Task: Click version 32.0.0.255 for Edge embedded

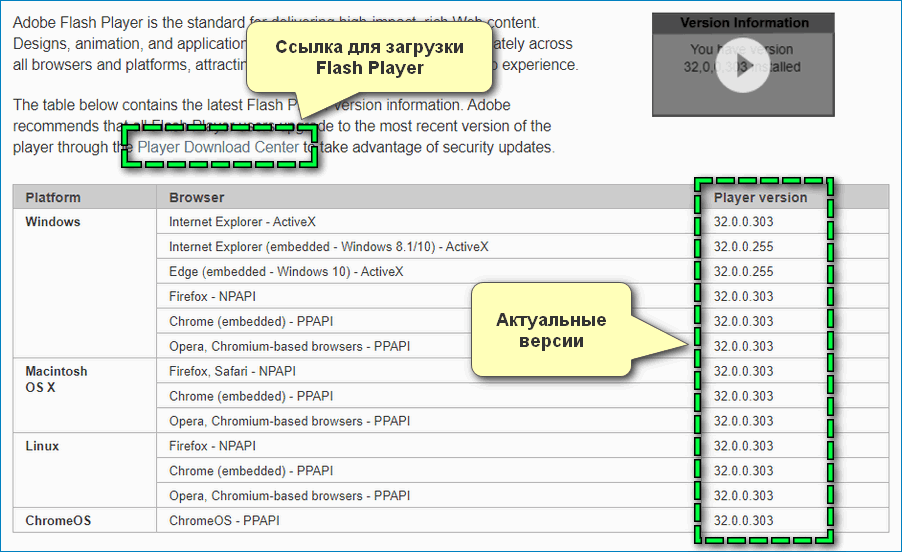Action: (x=743, y=271)
